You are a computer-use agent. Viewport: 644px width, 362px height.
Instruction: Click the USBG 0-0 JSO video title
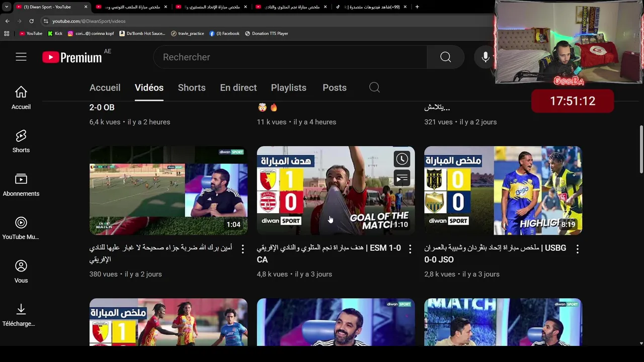(x=495, y=254)
